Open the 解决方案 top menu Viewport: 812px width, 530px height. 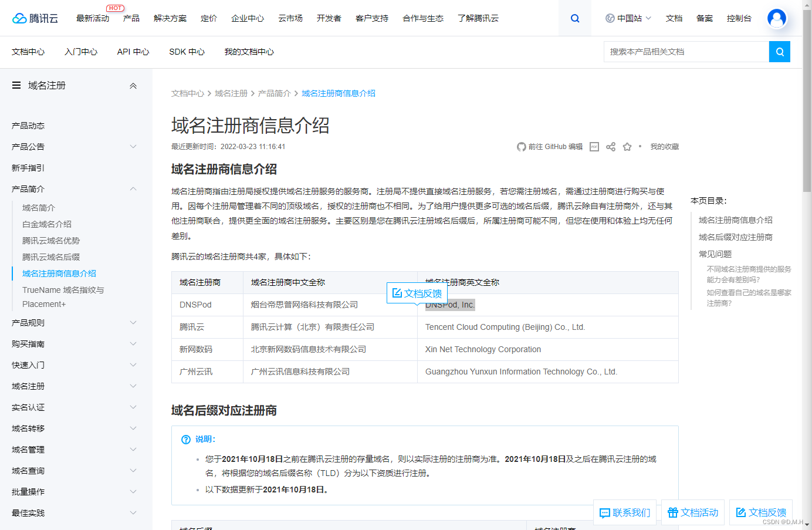[170, 18]
